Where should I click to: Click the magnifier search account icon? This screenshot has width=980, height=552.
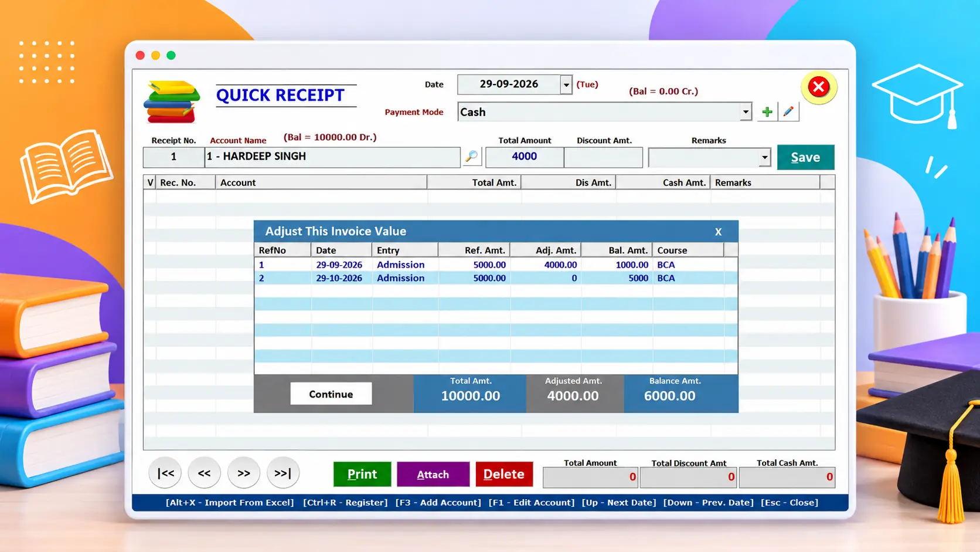pyautogui.click(x=471, y=157)
